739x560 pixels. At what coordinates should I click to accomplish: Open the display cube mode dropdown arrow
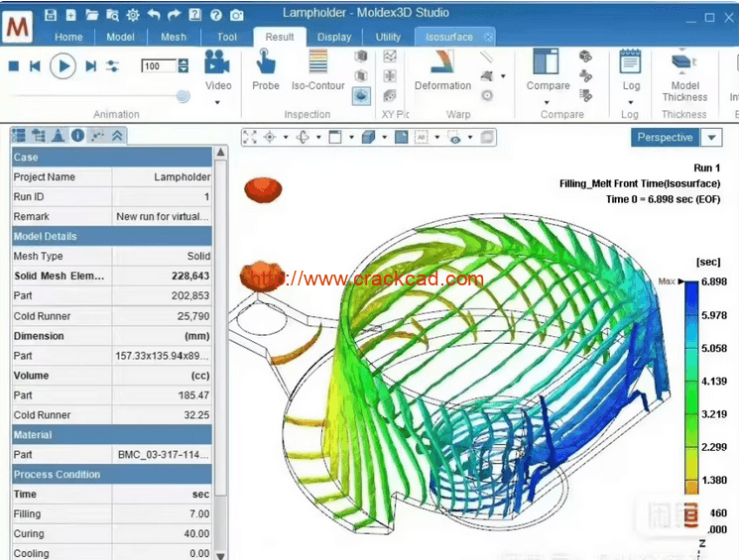click(384, 137)
